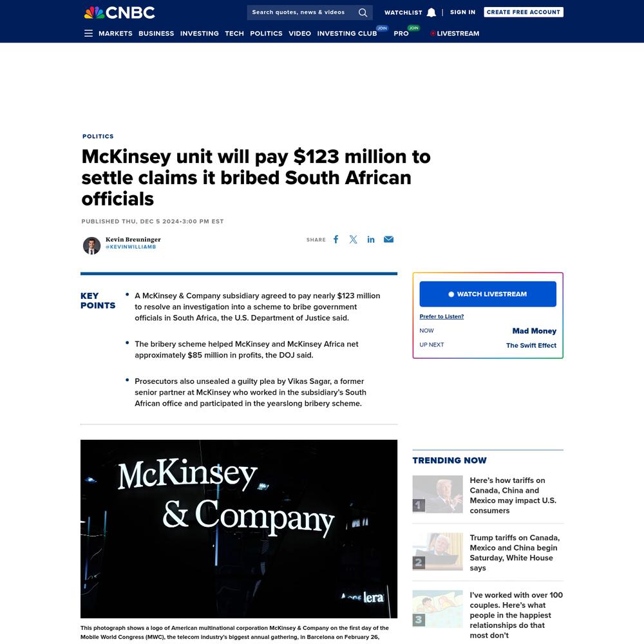Read tariffs impact on U.S. consumers story
644x644 pixels.
pyautogui.click(x=513, y=495)
